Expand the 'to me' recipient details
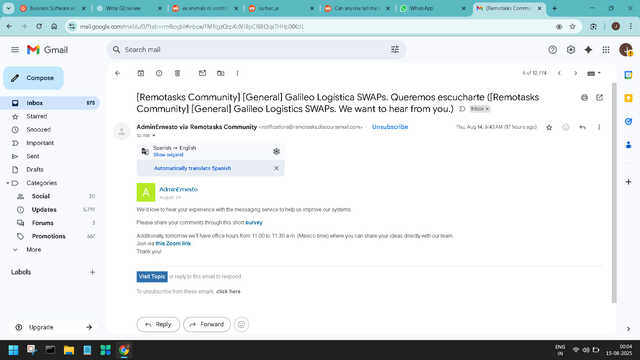This screenshot has height=360, width=640. tap(154, 136)
